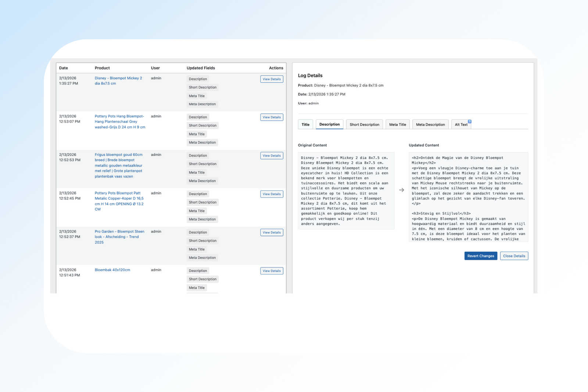This screenshot has width=588, height=392.
Task: Open the Bloembak 40x120cm product link
Action: (112, 270)
